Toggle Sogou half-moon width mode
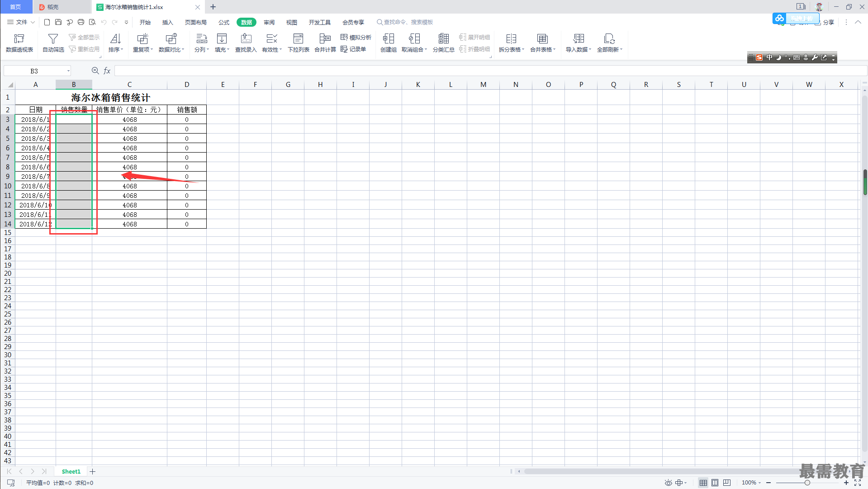 (778, 58)
